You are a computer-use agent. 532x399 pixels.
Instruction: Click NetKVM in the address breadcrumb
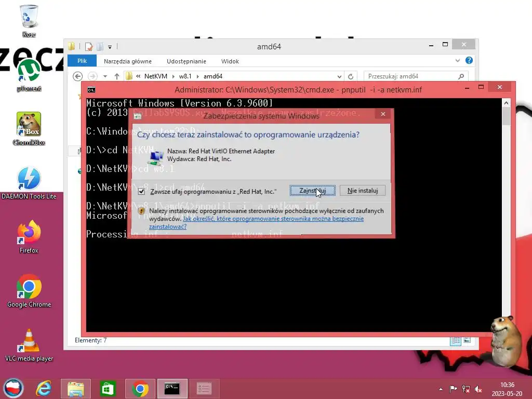(x=155, y=76)
